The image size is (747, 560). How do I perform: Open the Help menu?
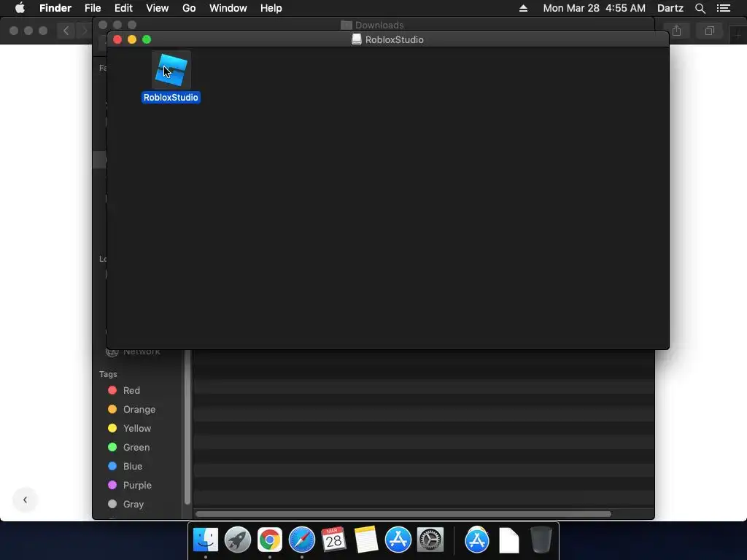point(271,8)
